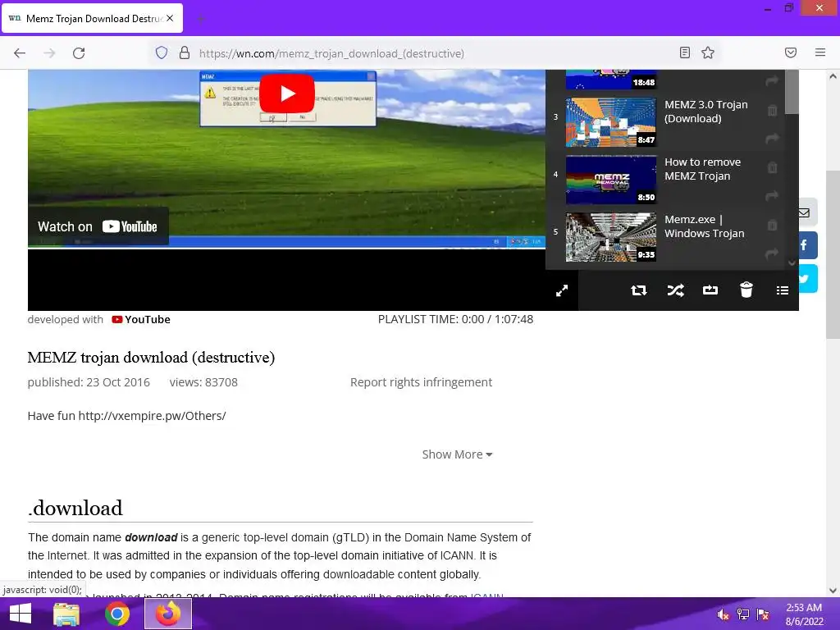840x630 pixels.
Task: Open the How to remove MEMZ Trojan title
Action: click(702, 169)
